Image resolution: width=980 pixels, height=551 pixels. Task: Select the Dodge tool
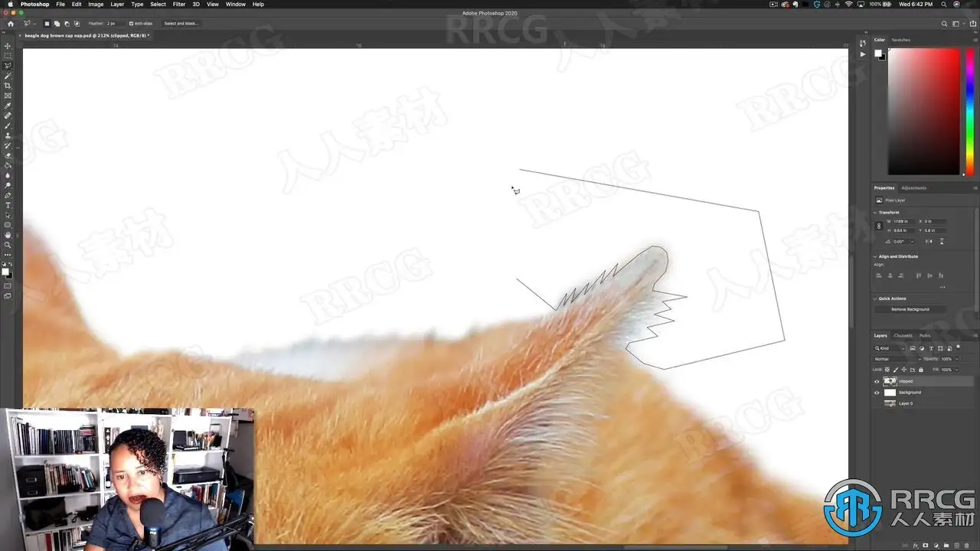tap(8, 185)
